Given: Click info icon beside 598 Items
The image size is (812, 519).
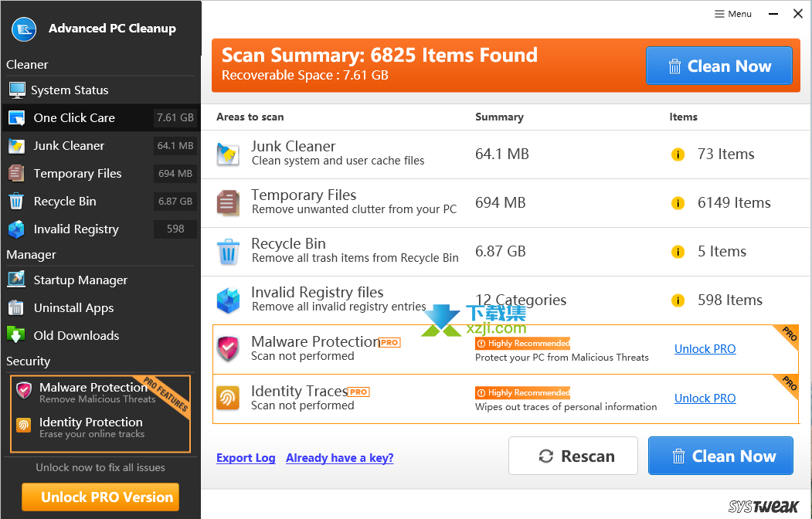Looking at the screenshot, I should (678, 300).
